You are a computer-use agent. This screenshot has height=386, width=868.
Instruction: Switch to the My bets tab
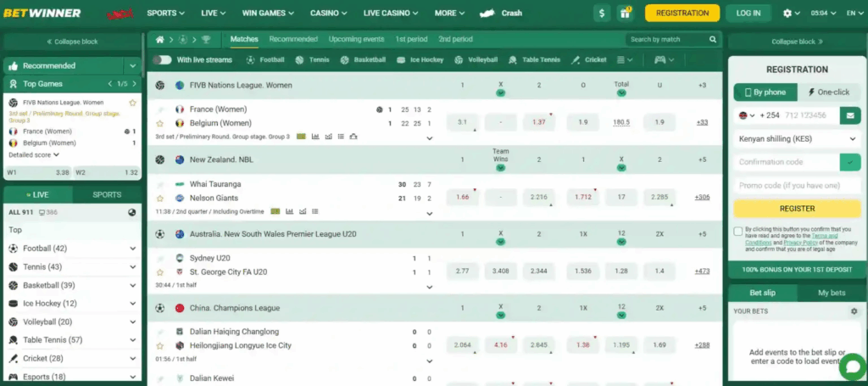pyautogui.click(x=832, y=293)
